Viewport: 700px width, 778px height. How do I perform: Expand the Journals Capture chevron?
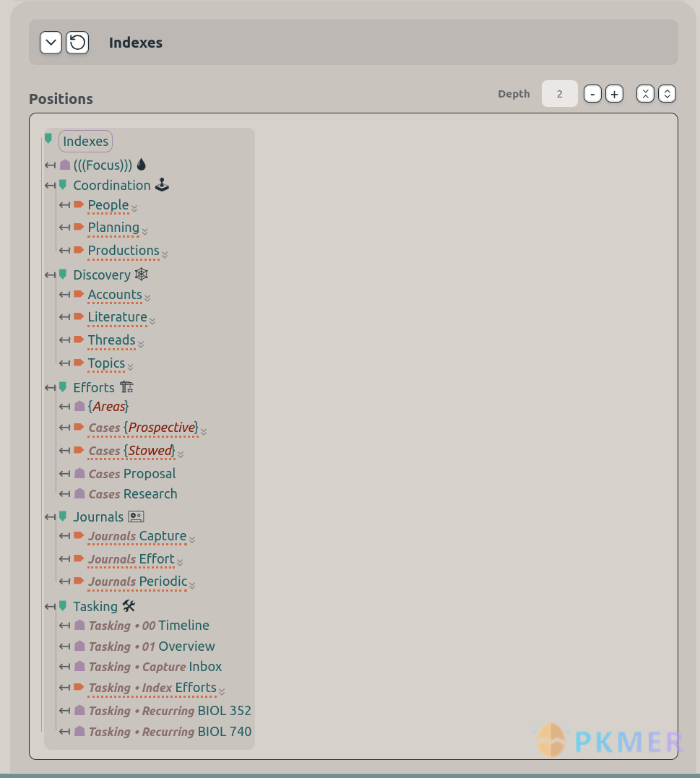click(192, 539)
